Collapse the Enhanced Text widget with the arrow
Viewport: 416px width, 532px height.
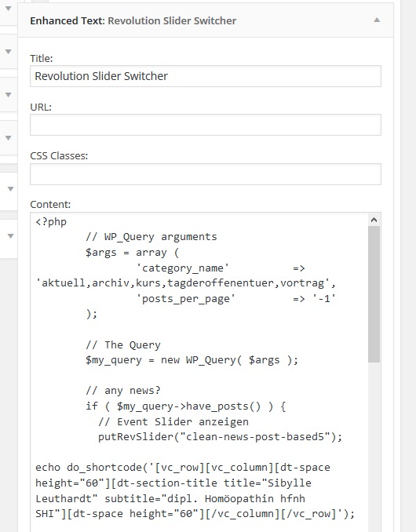(x=377, y=20)
